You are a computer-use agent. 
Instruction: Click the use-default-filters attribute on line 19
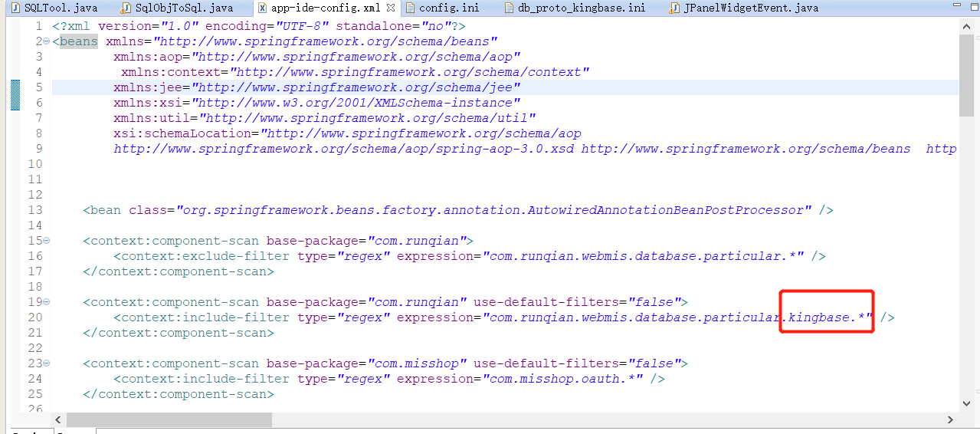(551, 302)
